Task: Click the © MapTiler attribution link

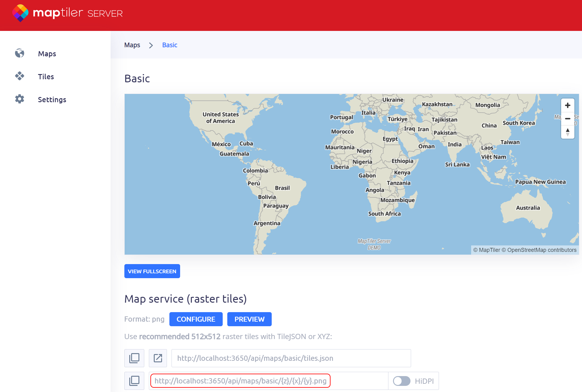Action: point(487,250)
